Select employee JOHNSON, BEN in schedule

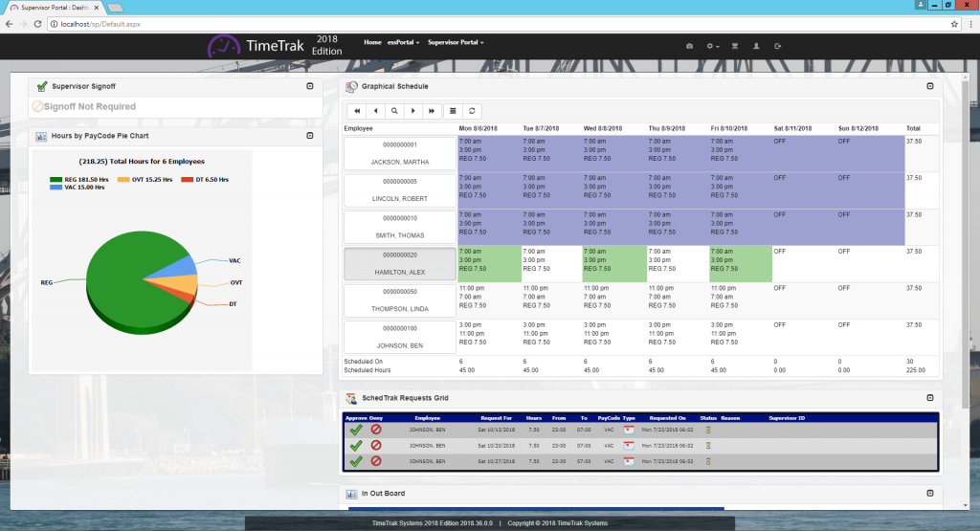click(400, 338)
